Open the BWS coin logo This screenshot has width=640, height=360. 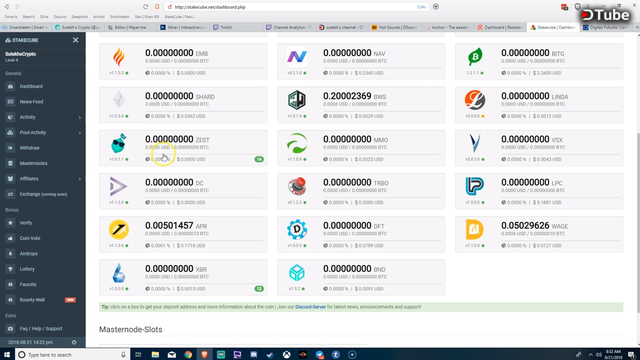297,100
